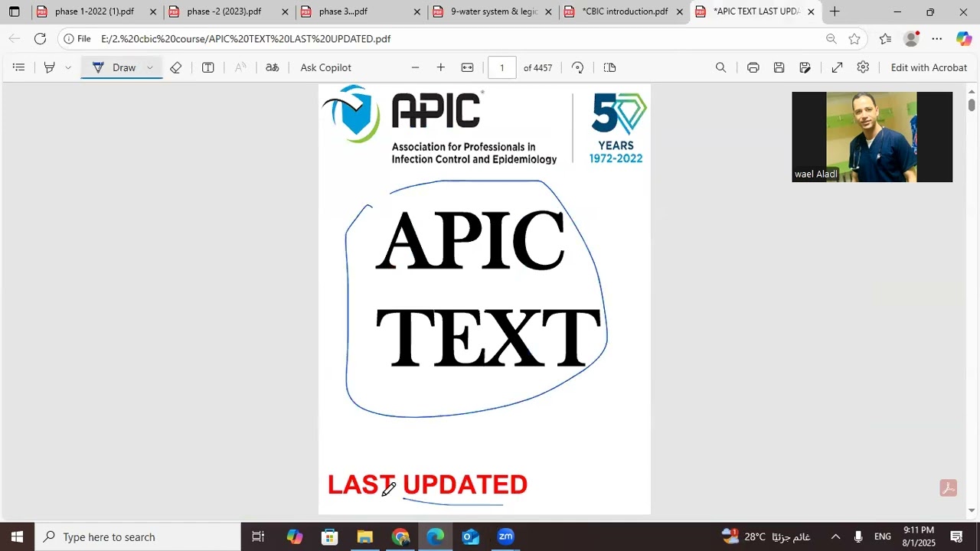Click the Windows taskbar search box
The height and width of the screenshot is (551, 980).
point(138,536)
